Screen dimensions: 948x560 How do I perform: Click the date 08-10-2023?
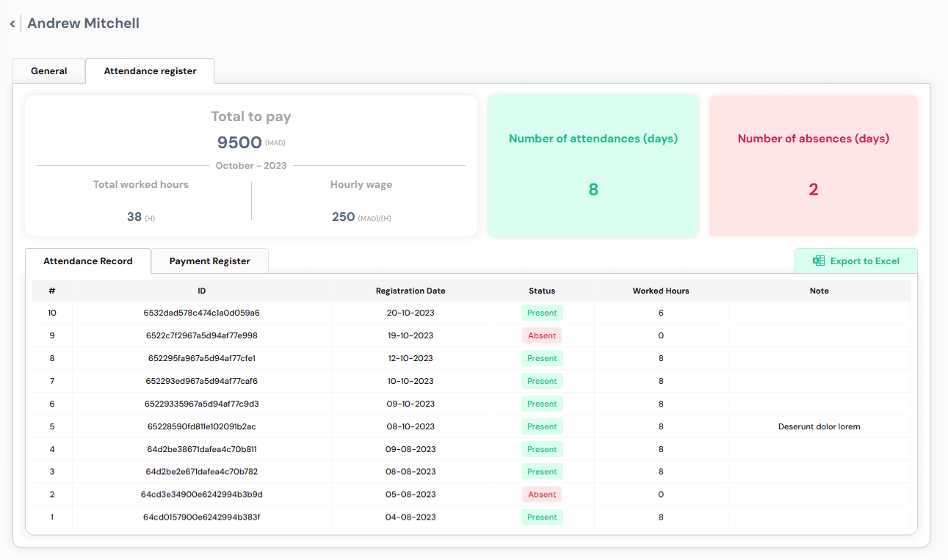point(410,427)
